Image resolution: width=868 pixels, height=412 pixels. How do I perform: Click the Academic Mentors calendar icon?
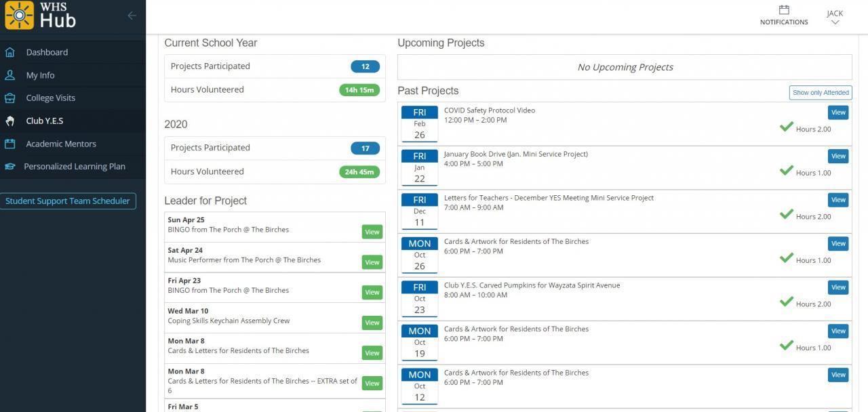coord(10,144)
